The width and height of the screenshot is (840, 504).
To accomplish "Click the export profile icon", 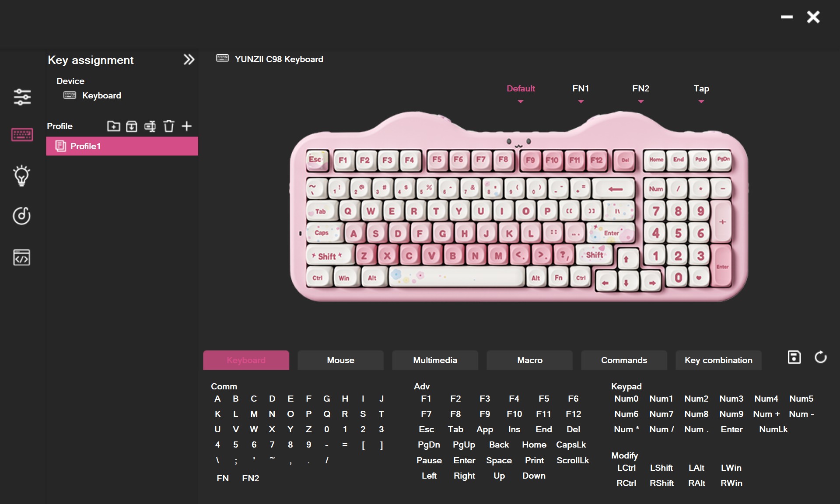I will 132,126.
